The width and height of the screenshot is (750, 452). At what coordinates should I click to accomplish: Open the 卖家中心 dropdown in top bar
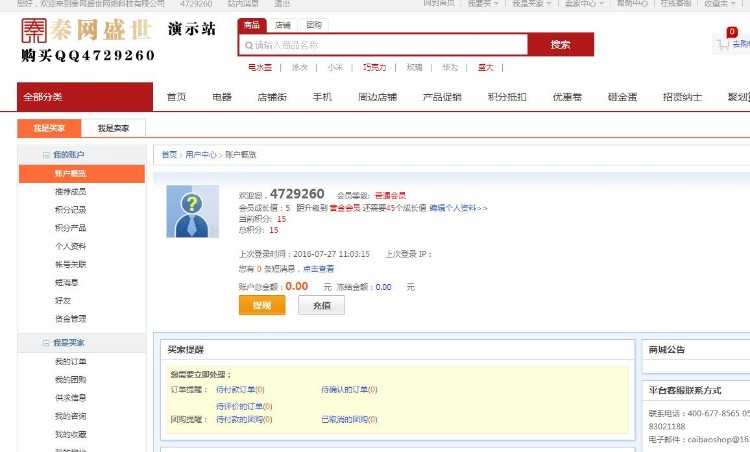(584, 3)
